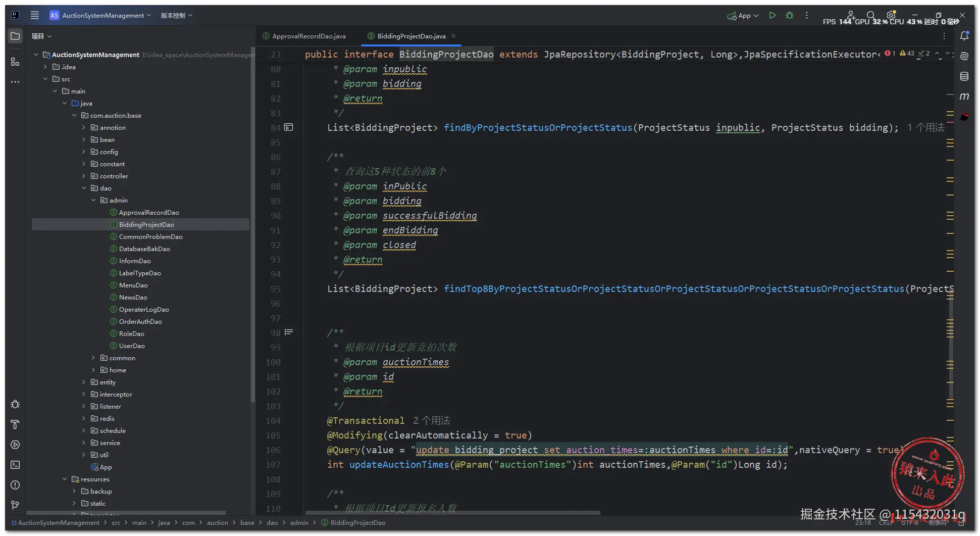Start debugging with the bug icon
Screen dimensions: 980x536
click(x=790, y=15)
